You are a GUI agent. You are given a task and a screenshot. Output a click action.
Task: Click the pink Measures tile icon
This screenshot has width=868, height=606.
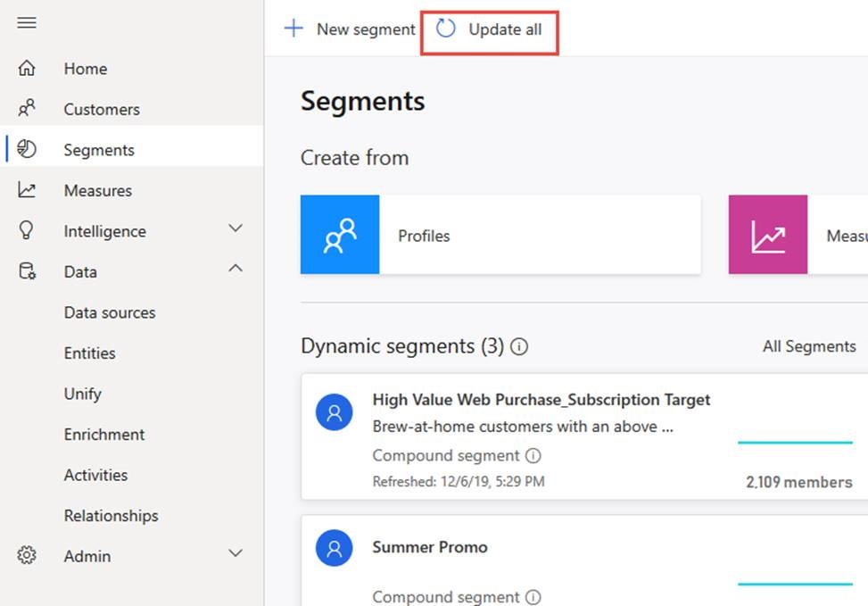coord(767,235)
